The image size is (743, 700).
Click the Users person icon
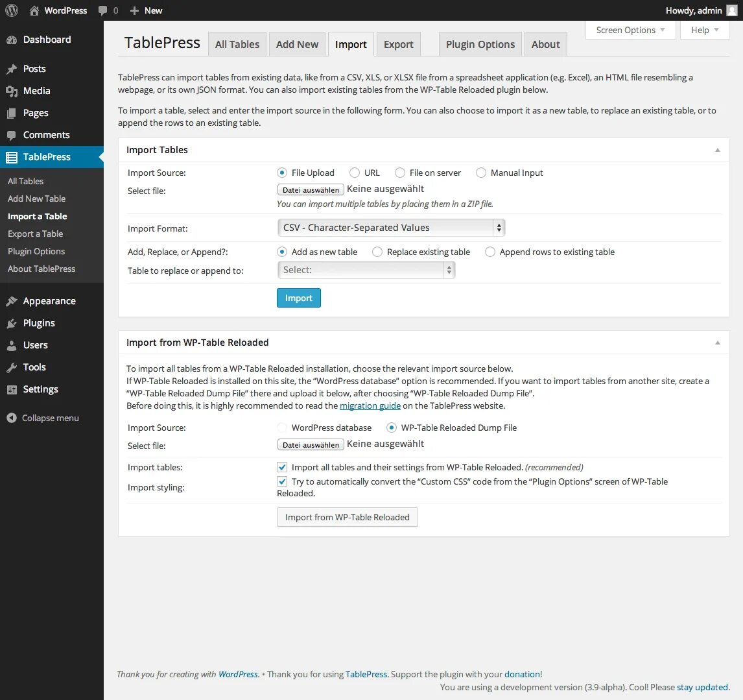[x=12, y=346]
